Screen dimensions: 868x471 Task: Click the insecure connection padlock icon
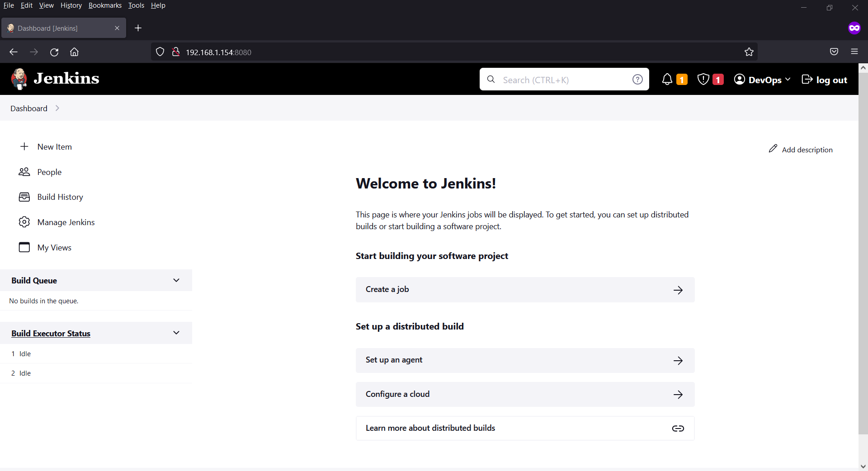coord(176,52)
